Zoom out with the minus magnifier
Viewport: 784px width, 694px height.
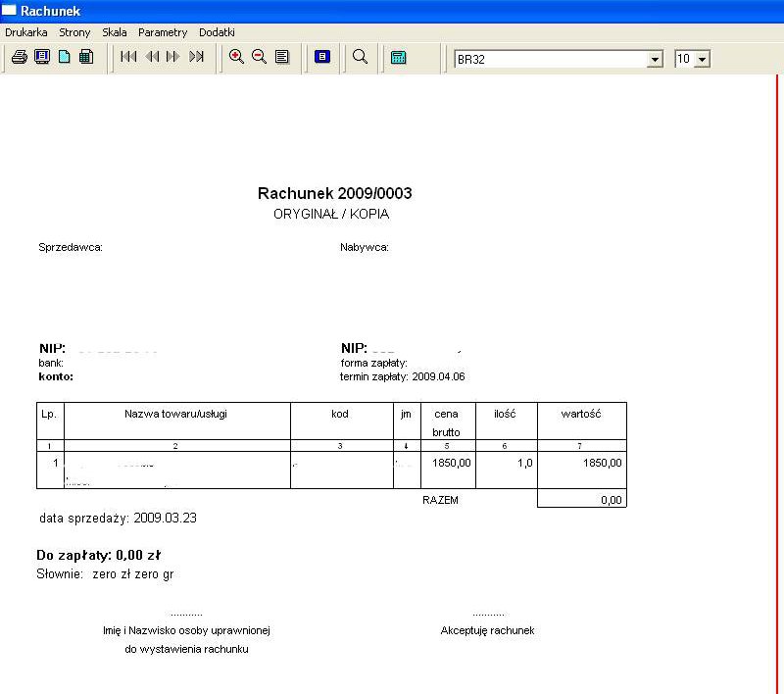click(259, 57)
